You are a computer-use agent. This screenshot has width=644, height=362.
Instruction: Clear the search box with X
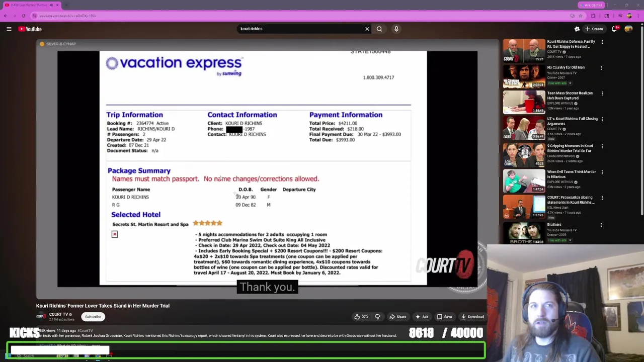click(367, 29)
